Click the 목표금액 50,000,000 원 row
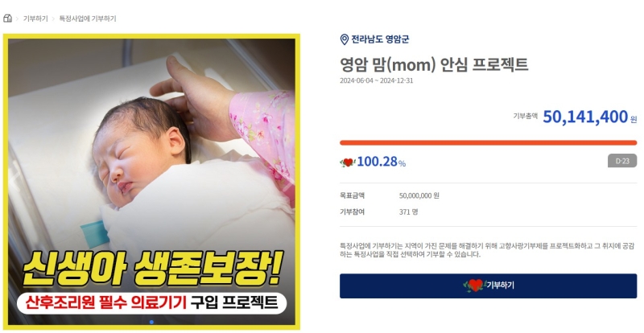644x333 pixels. (x=488, y=195)
